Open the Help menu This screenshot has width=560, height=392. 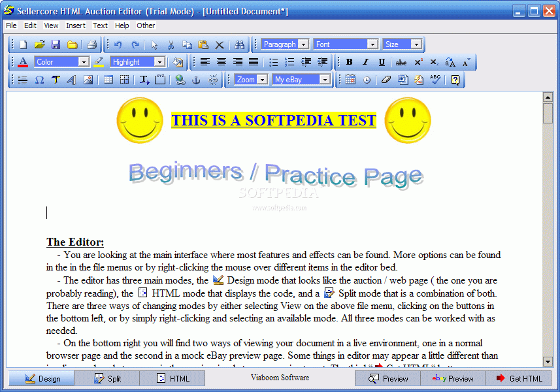(x=122, y=25)
